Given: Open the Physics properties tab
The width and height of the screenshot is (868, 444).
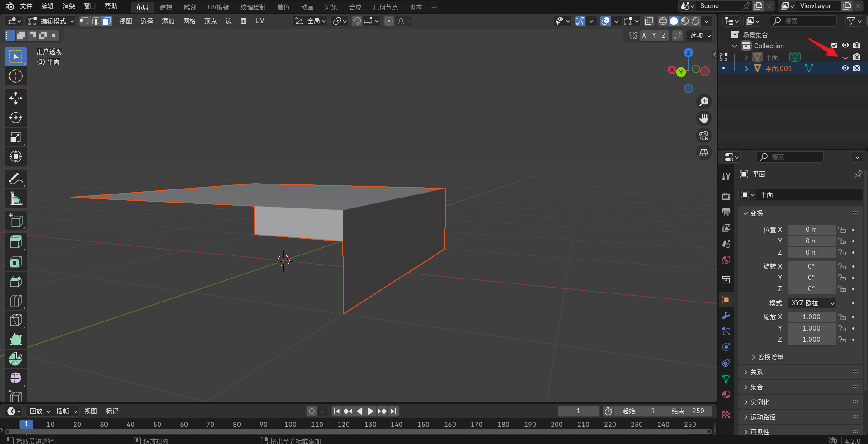Looking at the screenshot, I should coord(726,347).
